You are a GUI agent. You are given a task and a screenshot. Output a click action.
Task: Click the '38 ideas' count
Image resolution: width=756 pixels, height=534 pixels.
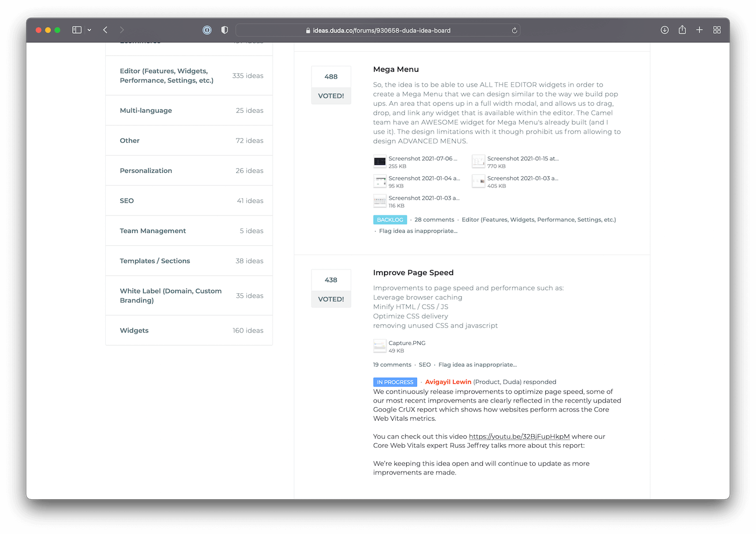coord(249,261)
